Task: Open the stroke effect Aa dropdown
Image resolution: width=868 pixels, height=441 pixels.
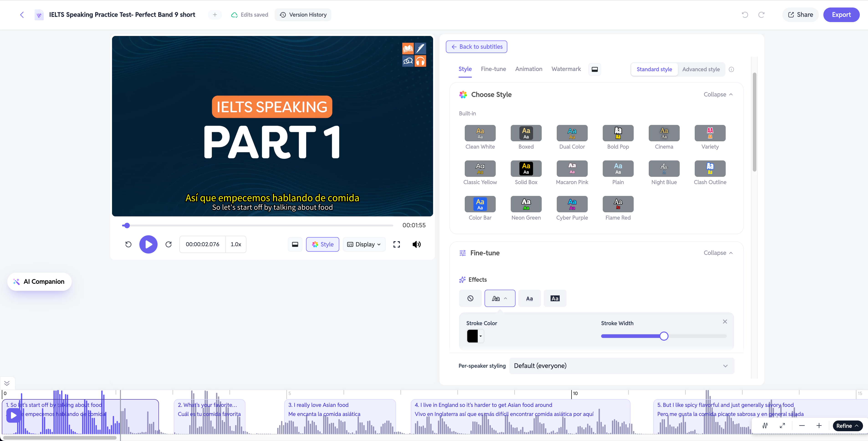Action: tap(500, 298)
